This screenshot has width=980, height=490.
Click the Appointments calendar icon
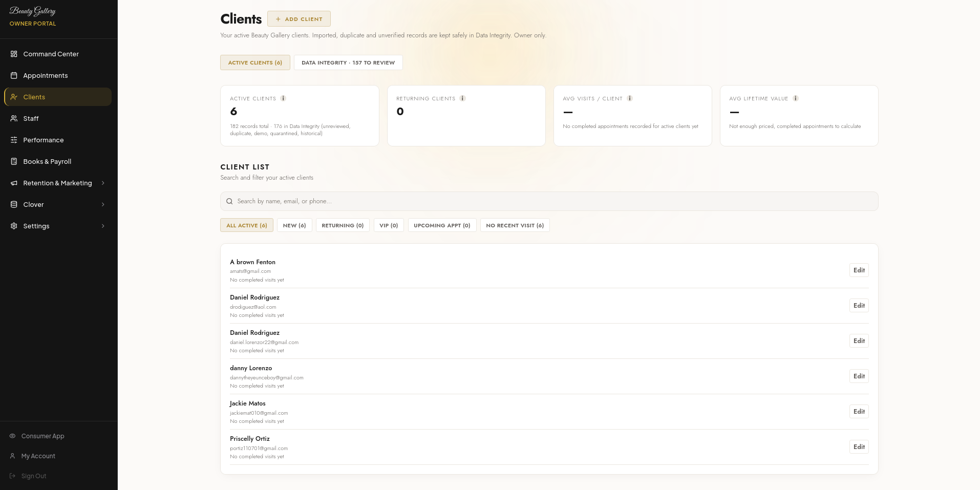[x=14, y=75]
